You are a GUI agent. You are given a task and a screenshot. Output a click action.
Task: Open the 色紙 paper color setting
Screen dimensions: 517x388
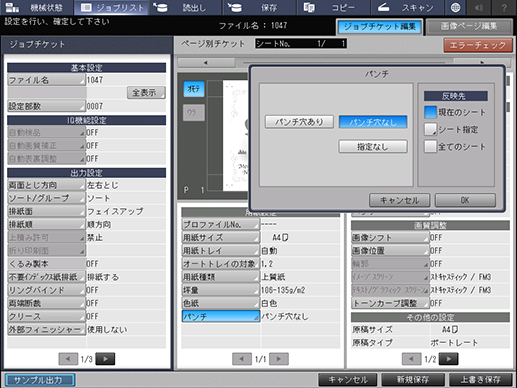point(220,303)
